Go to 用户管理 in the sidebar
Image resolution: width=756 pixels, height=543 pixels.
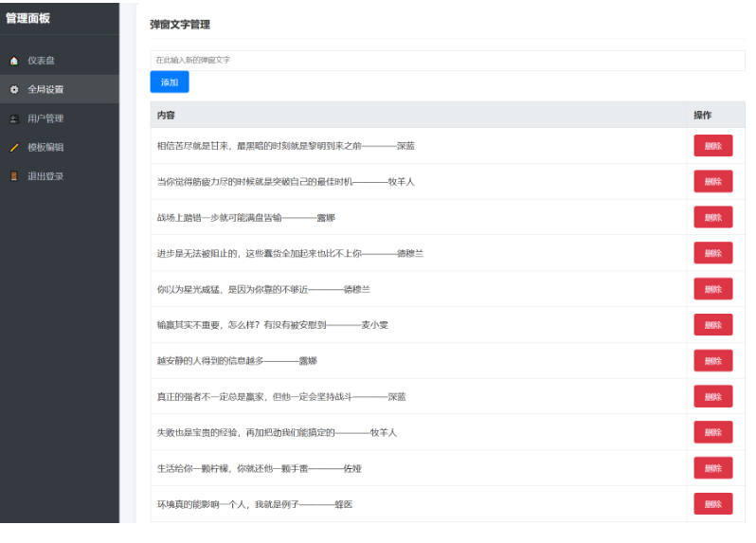pos(60,118)
